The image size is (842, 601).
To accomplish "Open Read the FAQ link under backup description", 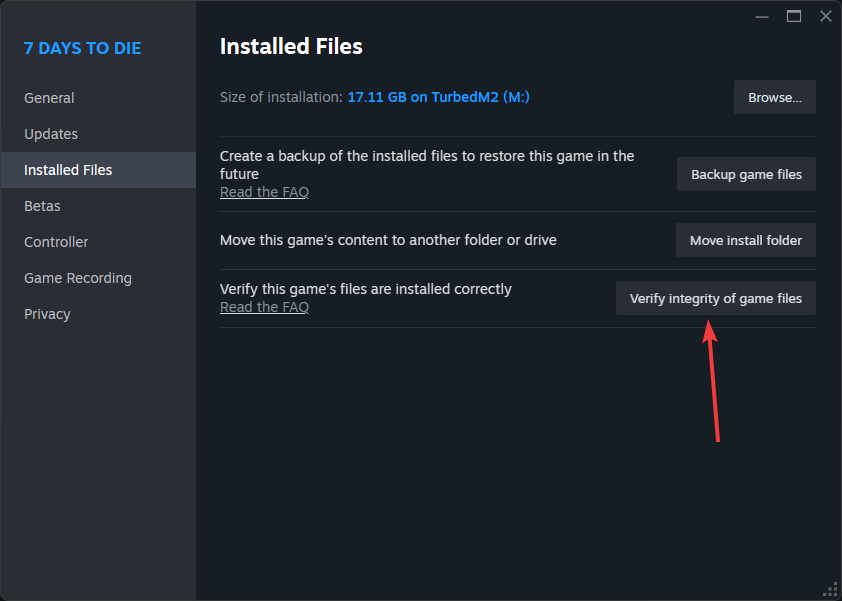I will tap(264, 192).
